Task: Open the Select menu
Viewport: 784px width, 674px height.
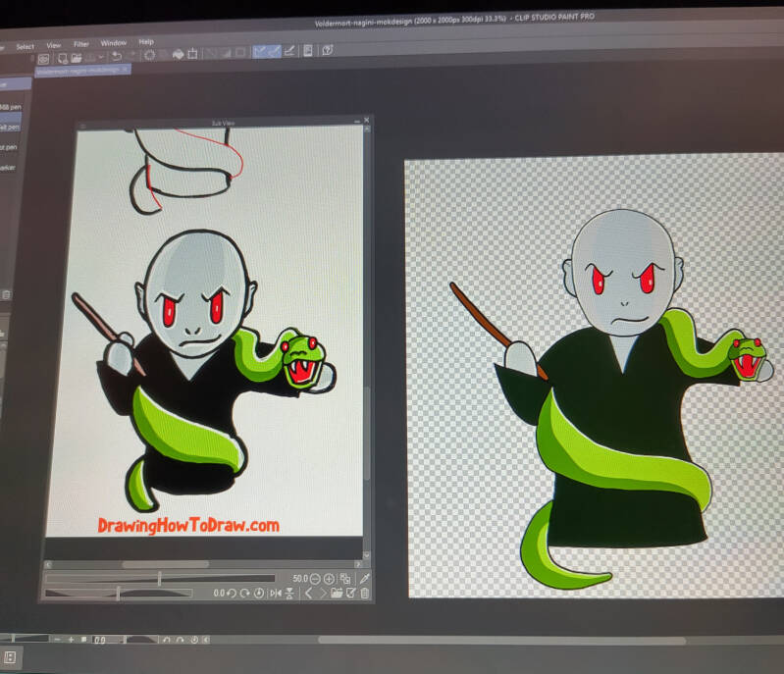Action: pos(25,46)
